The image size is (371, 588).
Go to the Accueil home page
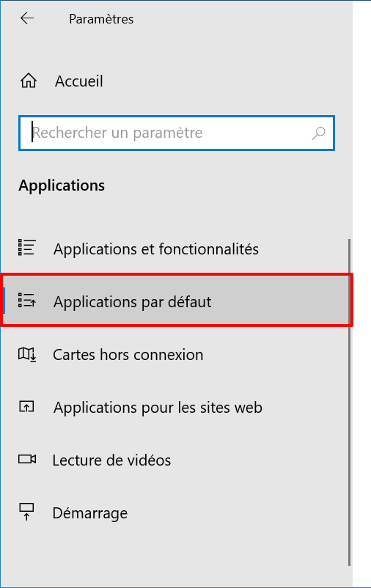pyautogui.click(x=62, y=81)
